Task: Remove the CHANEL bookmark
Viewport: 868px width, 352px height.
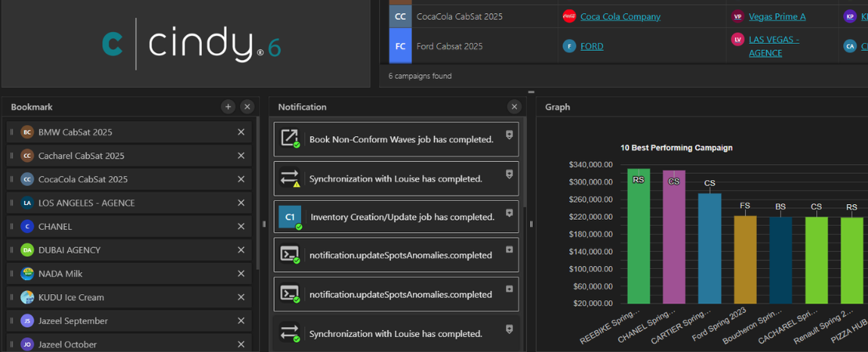Action: coord(241,226)
